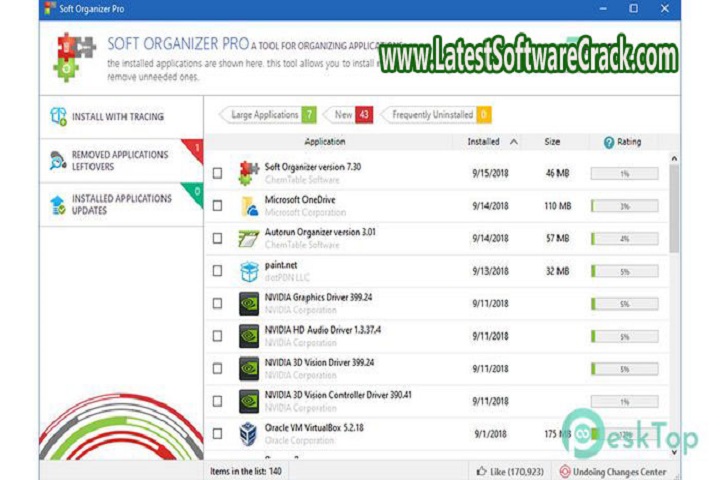Filter by New applications tag
The width and height of the screenshot is (720, 480).
point(349,115)
